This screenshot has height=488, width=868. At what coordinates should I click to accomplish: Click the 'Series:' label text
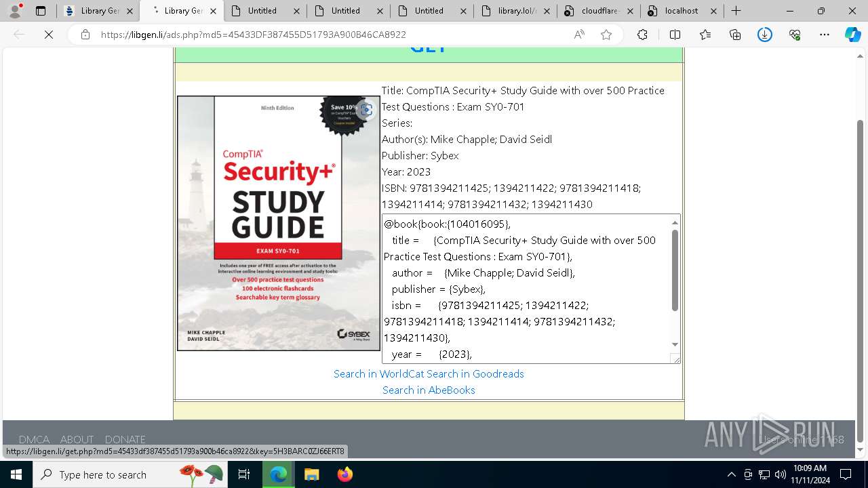397,123
